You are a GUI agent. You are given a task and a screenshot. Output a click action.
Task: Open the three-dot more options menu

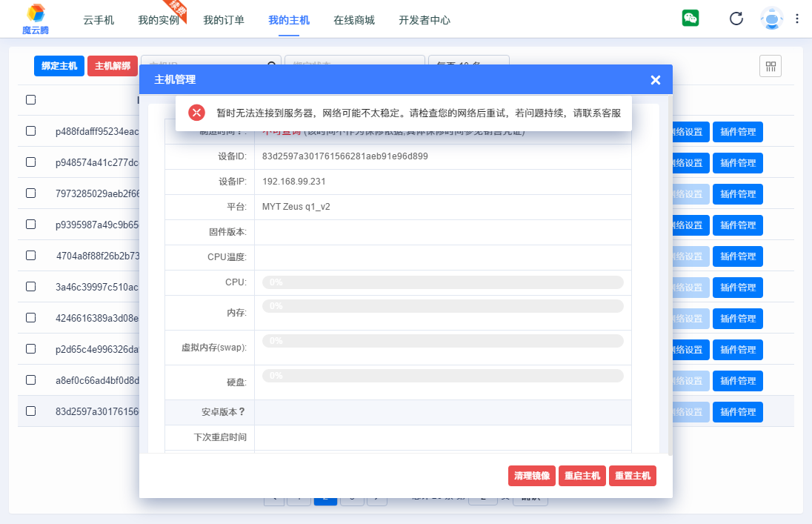click(797, 19)
